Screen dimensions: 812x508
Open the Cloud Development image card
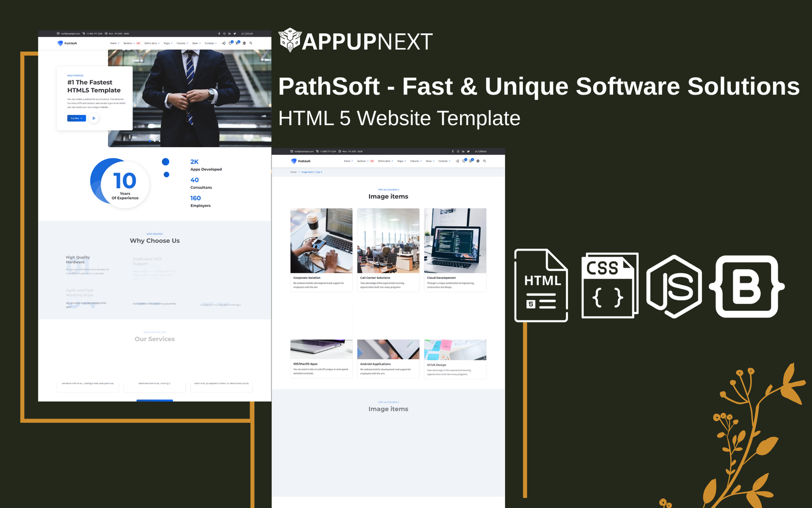455,249
